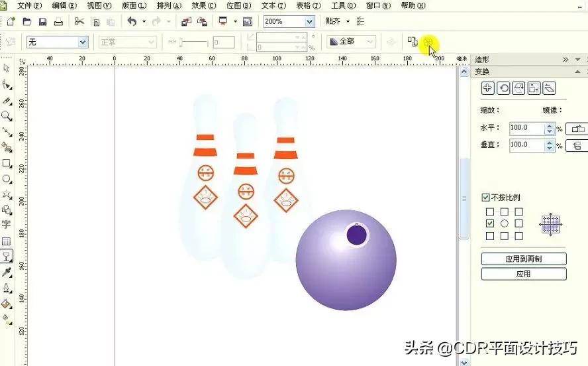Select the Table tool
The height and width of the screenshot is (366, 588).
coord(7,241)
